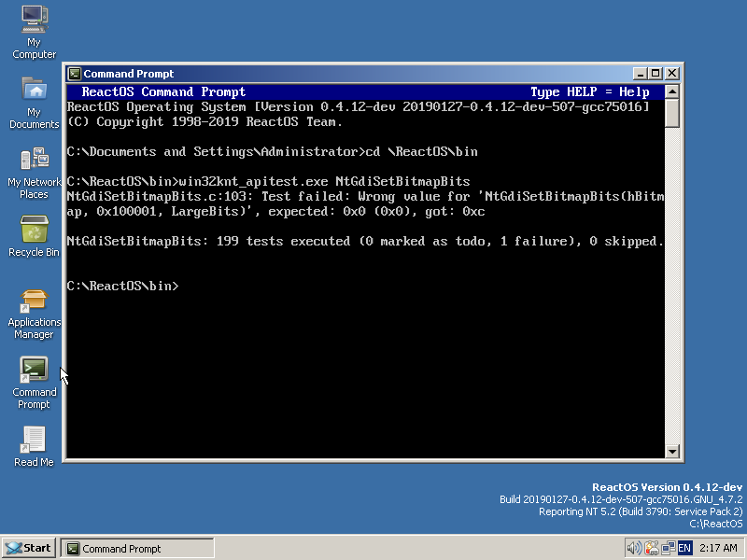
Task: Click the 'cd \ReactOS\bin' command line
Action: coord(272,152)
